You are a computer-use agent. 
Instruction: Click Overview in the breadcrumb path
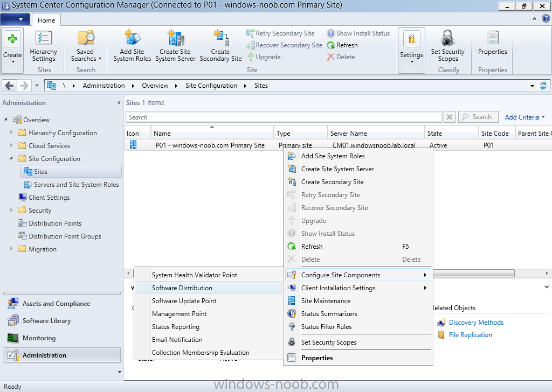coord(155,86)
